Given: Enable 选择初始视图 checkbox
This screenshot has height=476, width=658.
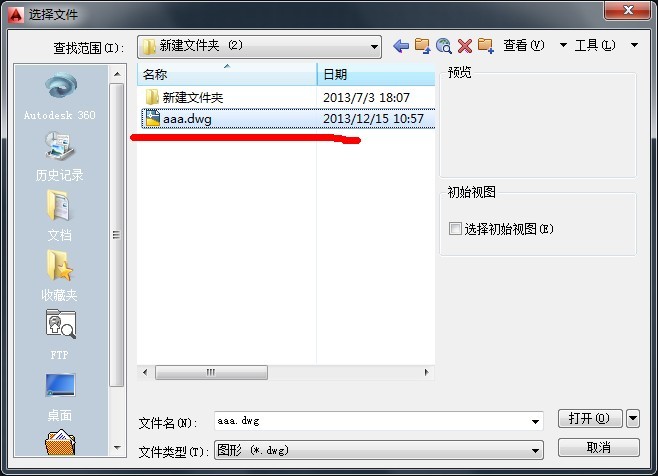Looking at the screenshot, I should click(455, 229).
